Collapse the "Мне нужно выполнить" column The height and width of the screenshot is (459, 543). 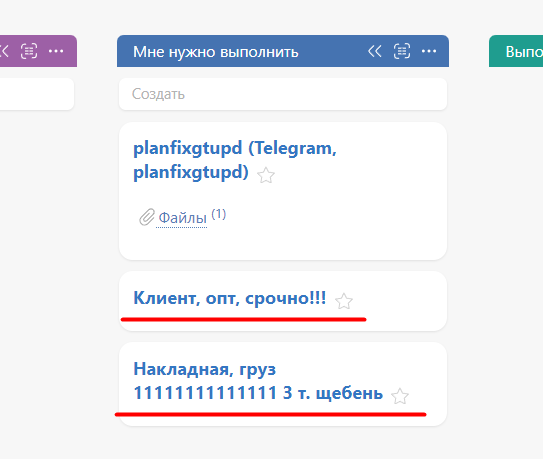(x=374, y=51)
